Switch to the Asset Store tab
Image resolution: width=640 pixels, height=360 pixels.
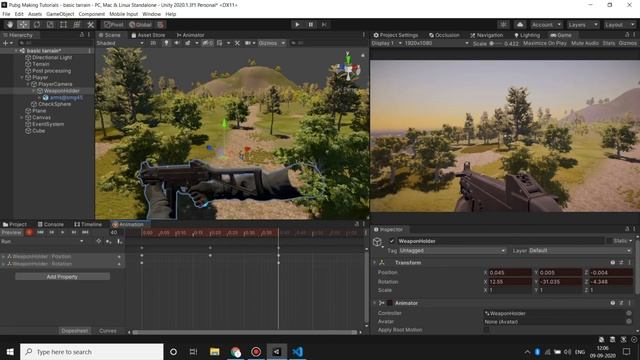pyautogui.click(x=148, y=35)
